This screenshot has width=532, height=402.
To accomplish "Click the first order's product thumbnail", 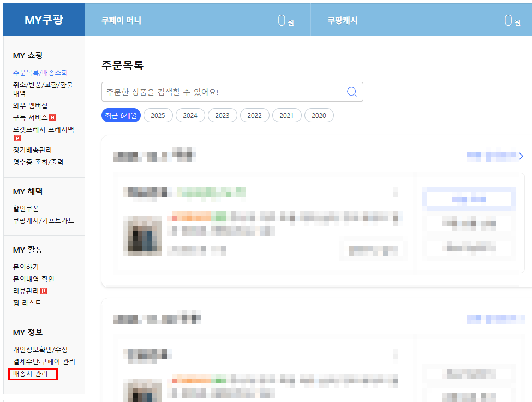I will (x=142, y=235).
